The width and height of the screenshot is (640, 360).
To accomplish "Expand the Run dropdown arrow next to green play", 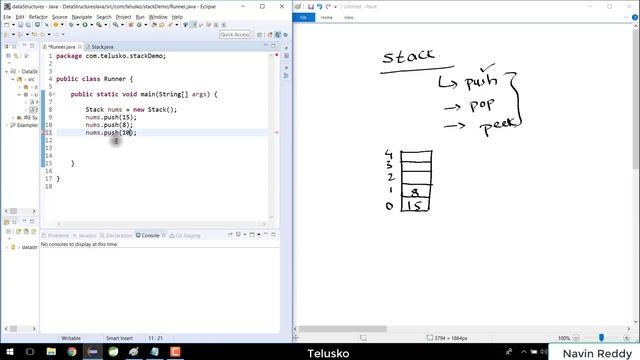I will point(91,25).
